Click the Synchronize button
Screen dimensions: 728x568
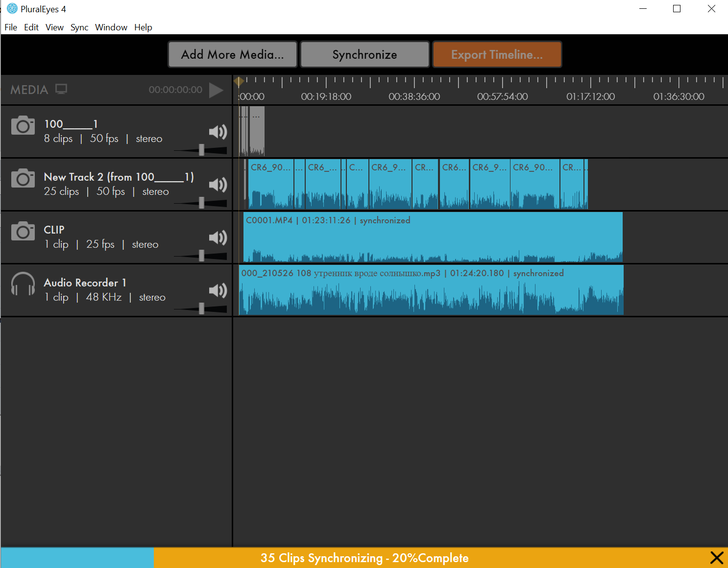point(364,54)
